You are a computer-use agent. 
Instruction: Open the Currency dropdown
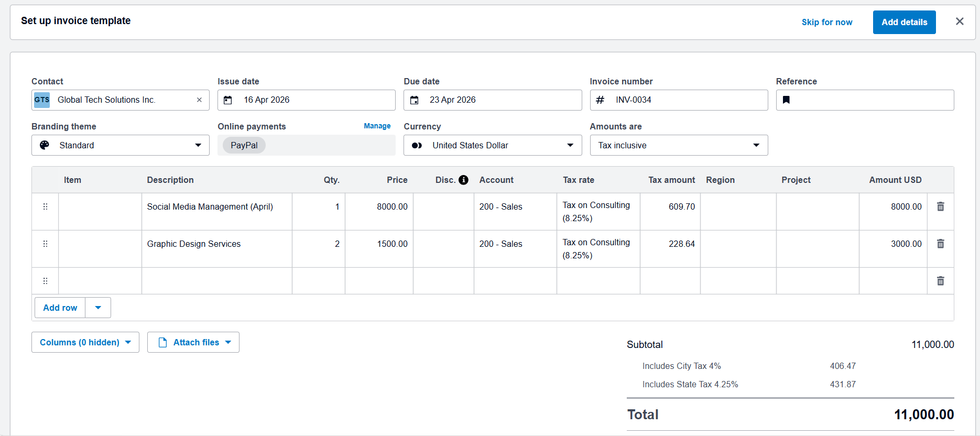[x=493, y=145]
